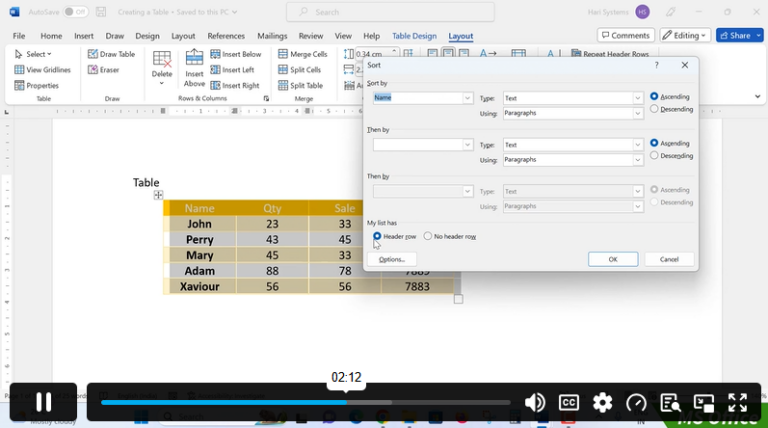
Task: Switch to the References tab
Action: 226,36
